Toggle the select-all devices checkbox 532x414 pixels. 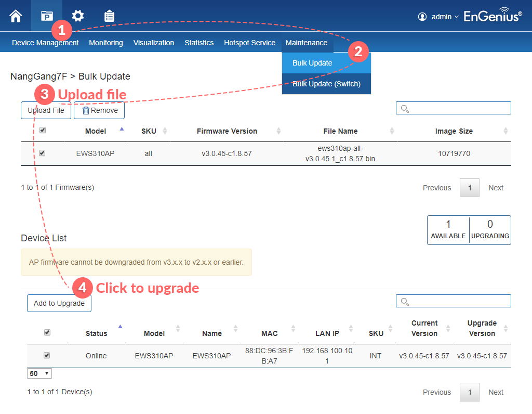pos(47,332)
